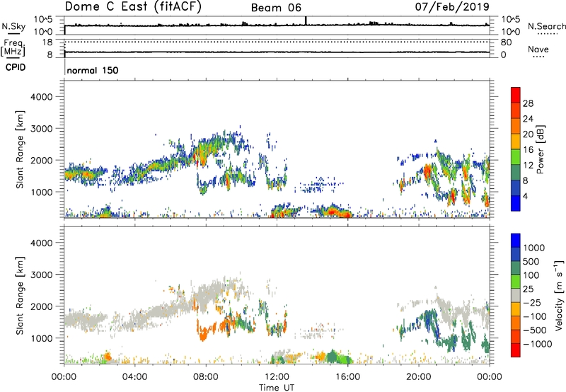Click the date "07/Feb/2019"
This screenshot has width=566, height=392.
click(452, 6)
